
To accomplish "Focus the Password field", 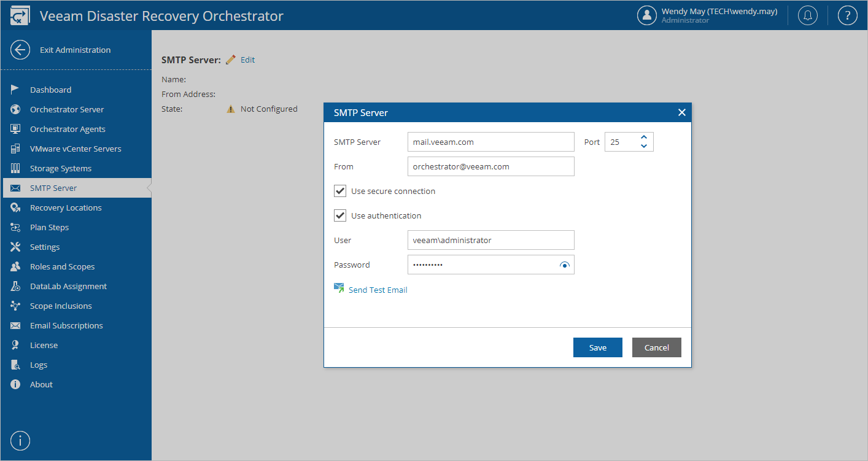I will pyautogui.click(x=491, y=265).
